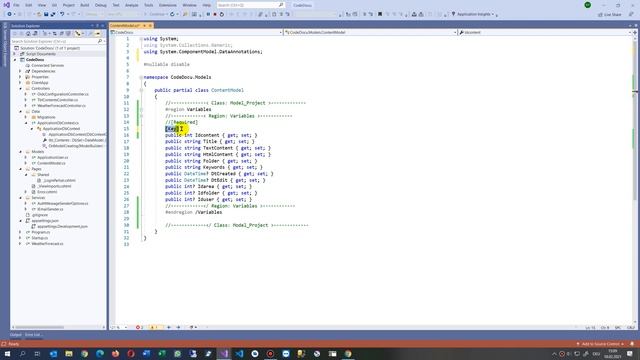Toggle Preview Selected Items in Solution Explorer

(98, 33)
